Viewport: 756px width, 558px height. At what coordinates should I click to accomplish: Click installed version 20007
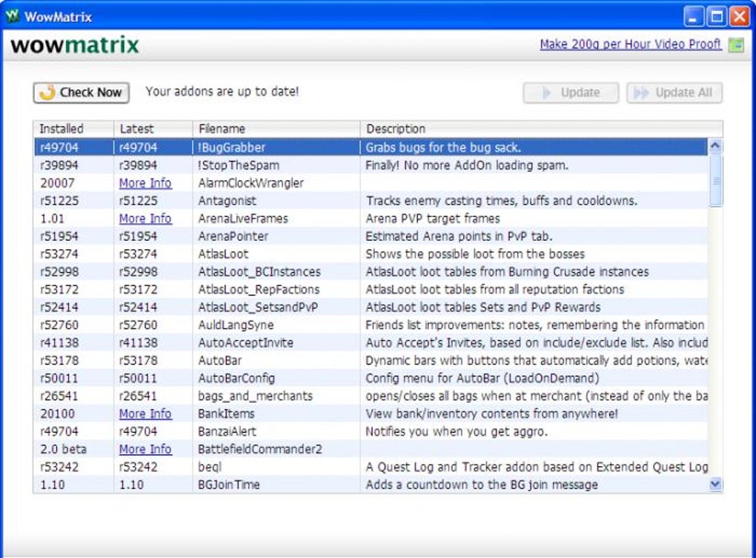pyautogui.click(x=57, y=183)
